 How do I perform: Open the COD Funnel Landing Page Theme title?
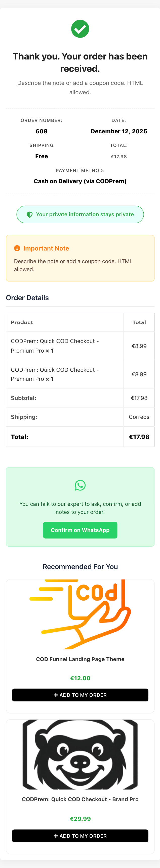pos(80,659)
